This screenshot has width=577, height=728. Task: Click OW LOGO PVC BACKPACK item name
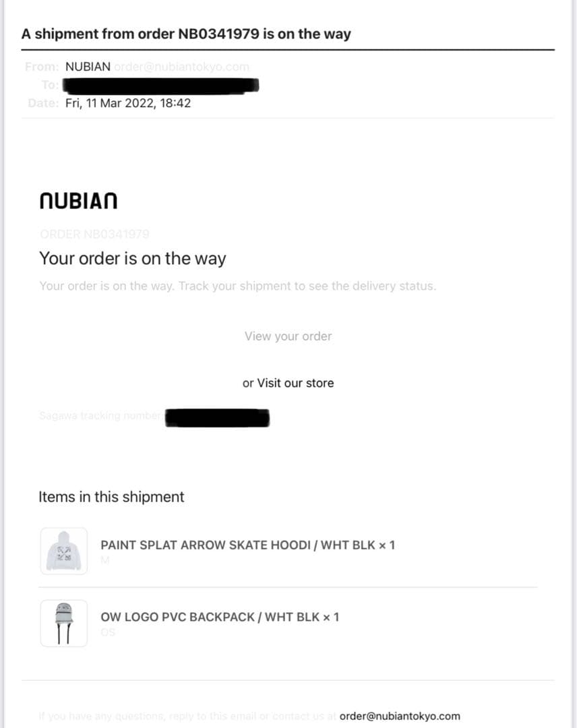(x=220, y=617)
